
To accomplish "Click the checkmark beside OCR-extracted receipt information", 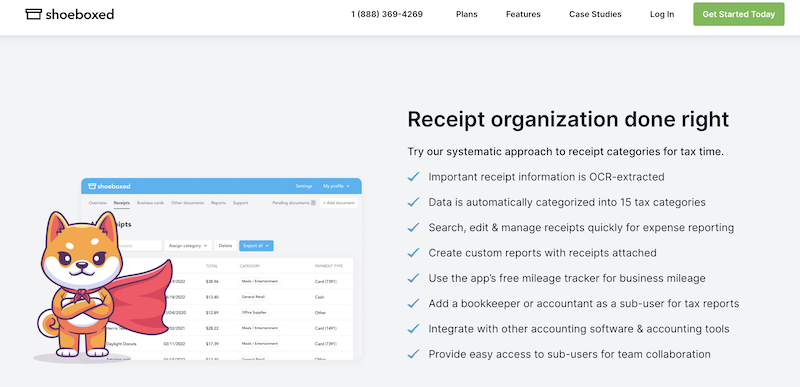I will [x=413, y=177].
